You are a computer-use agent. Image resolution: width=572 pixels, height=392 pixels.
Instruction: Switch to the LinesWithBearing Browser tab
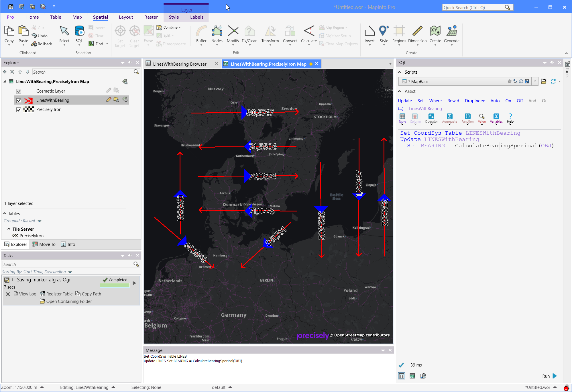(x=180, y=64)
